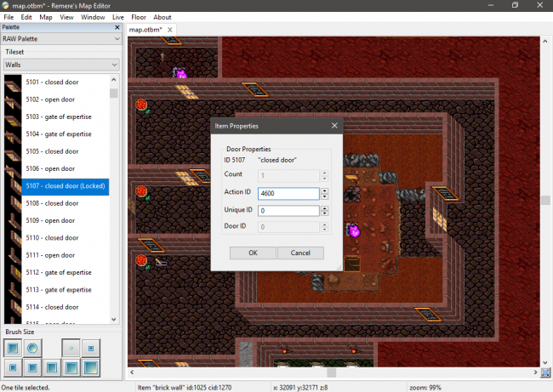The width and height of the screenshot is (553, 392).
Task: Cancel the Item Properties dialog
Action: [300, 253]
